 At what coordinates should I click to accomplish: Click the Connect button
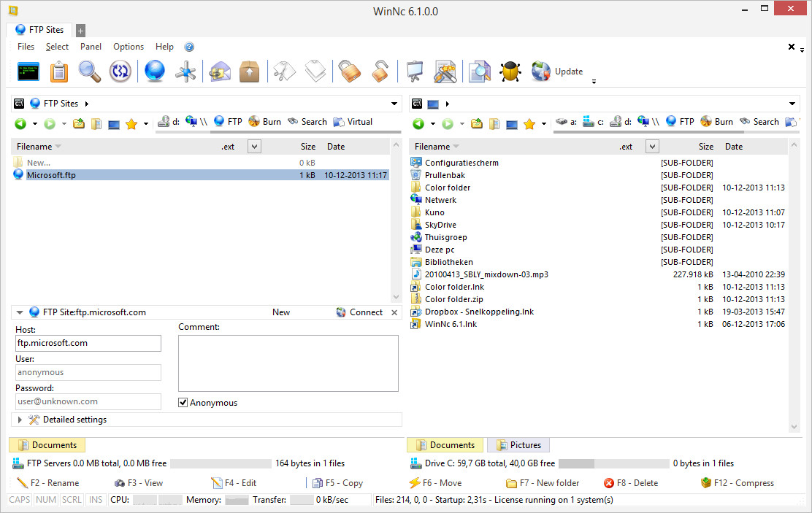(x=359, y=312)
